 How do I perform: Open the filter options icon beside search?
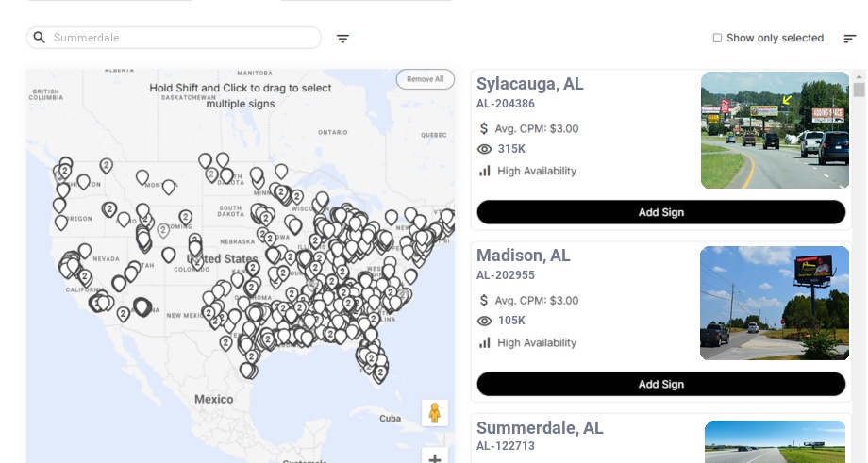pos(342,39)
